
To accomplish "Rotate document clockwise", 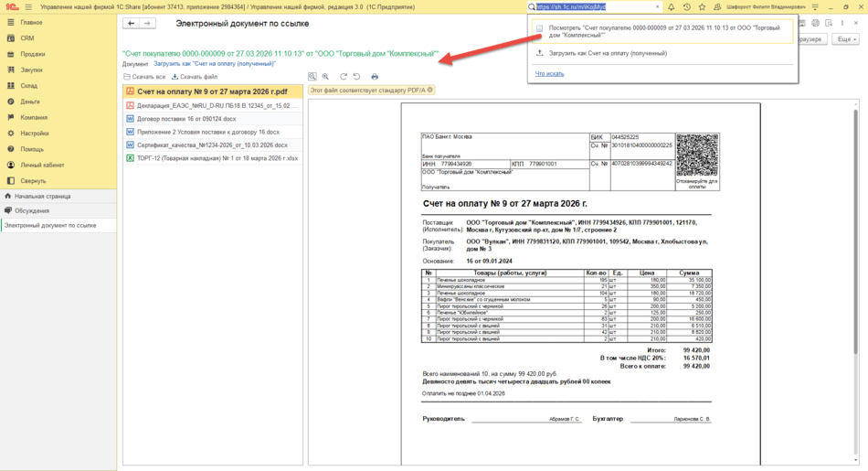I will coord(344,77).
